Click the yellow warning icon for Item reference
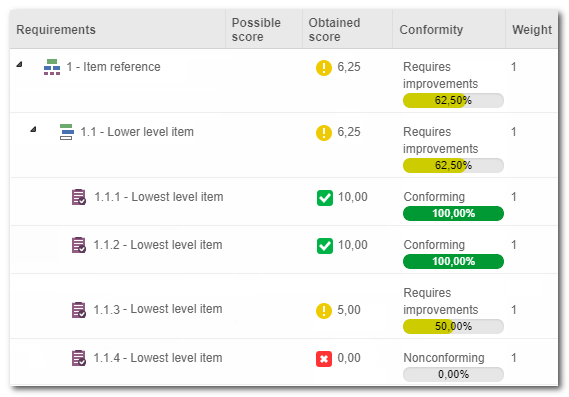 [324, 67]
